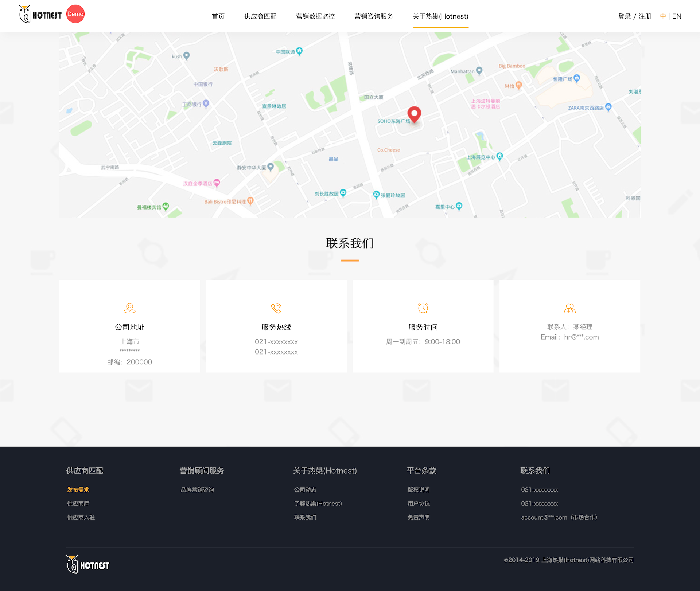Open the 首页 home menu item
Image resolution: width=700 pixels, height=591 pixels.
click(x=218, y=16)
